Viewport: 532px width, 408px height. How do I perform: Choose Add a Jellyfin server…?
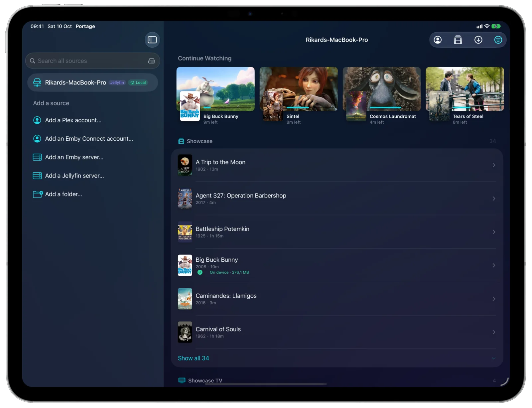click(x=74, y=176)
